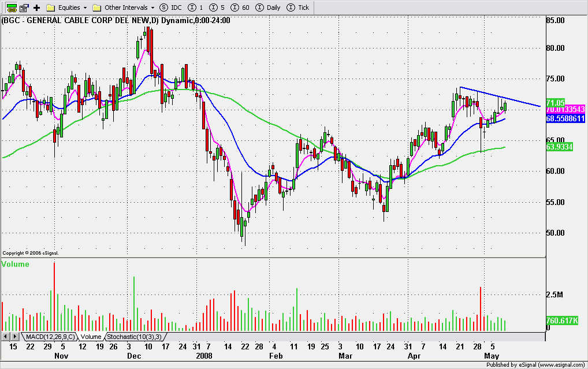Click the Feb month label on axis
Image resolution: width=588 pixels, height=369 pixels.
coord(276,356)
